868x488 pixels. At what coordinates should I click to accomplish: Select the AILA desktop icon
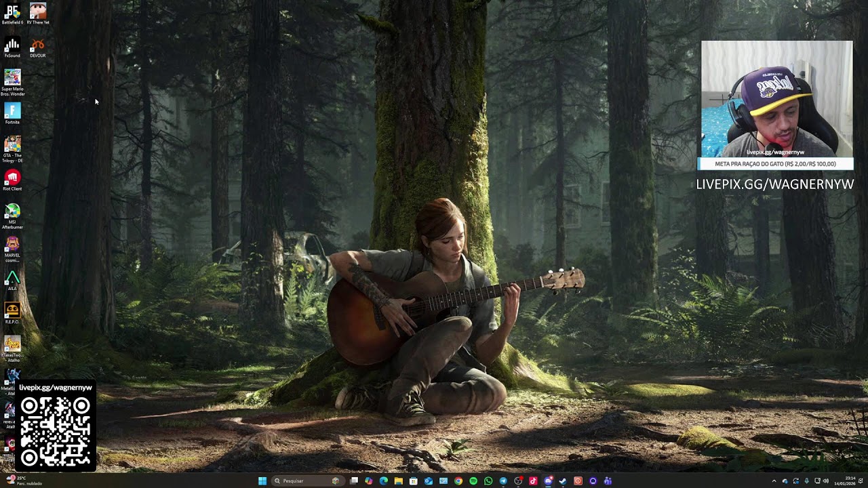pyautogui.click(x=12, y=281)
